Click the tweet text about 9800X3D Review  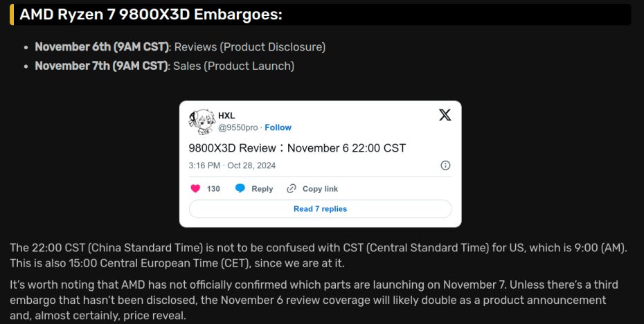pyautogui.click(x=296, y=147)
